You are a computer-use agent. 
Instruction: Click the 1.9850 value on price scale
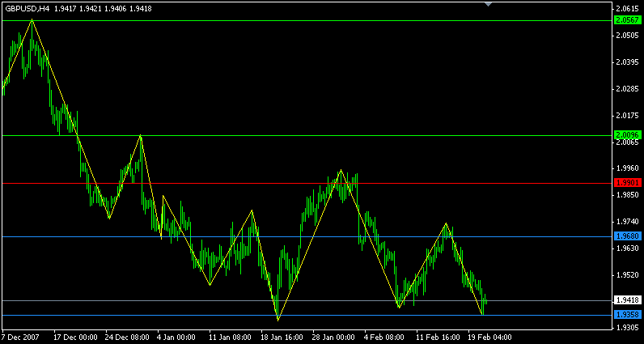627,195
